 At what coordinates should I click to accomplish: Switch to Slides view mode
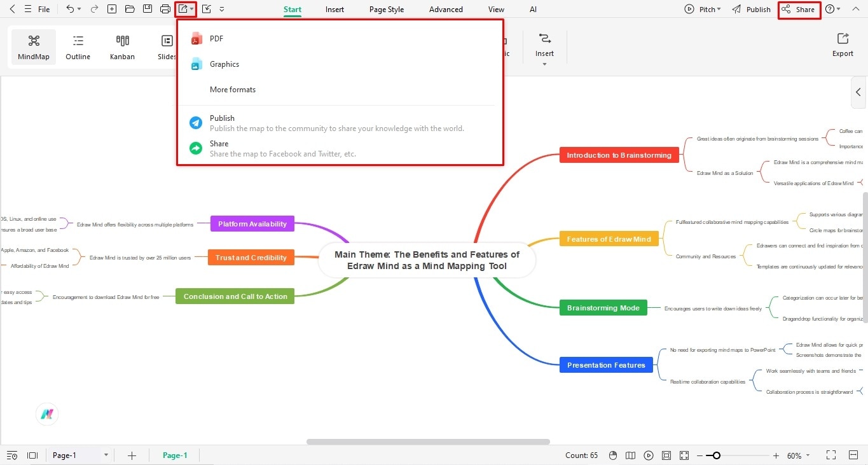(x=167, y=48)
